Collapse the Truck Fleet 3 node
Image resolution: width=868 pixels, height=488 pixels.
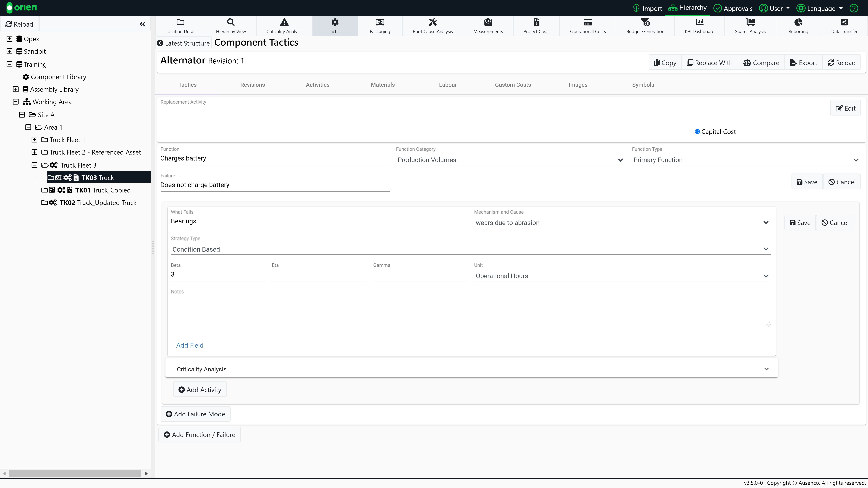[x=34, y=165]
